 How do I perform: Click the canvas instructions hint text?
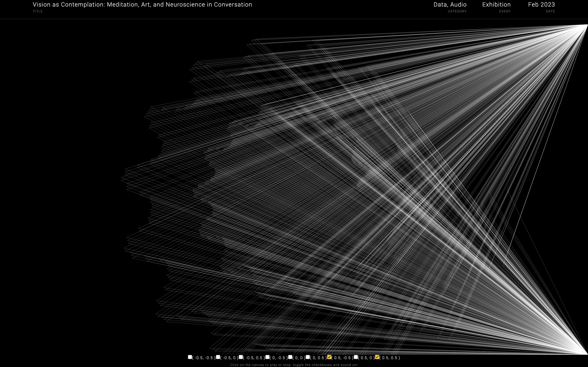294,365
